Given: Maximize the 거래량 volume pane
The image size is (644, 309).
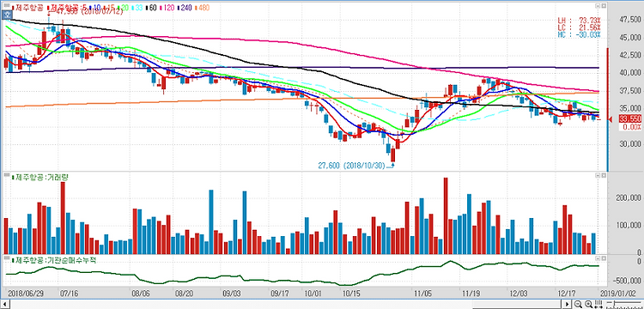Looking at the screenshot, I should point(604,176).
